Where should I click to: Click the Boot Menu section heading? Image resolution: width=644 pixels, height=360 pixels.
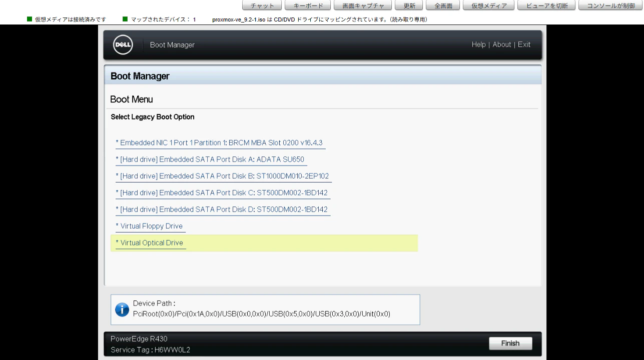(x=132, y=99)
